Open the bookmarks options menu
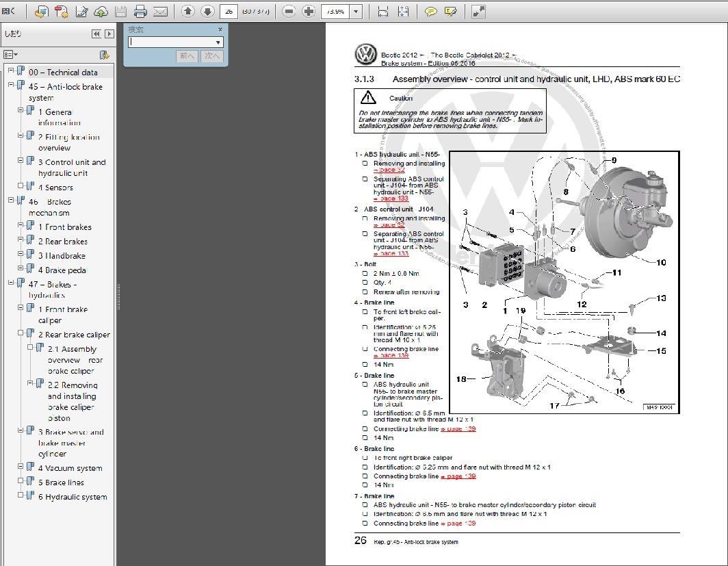The height and width of the screenshot is (566, 728). (10, 55)
